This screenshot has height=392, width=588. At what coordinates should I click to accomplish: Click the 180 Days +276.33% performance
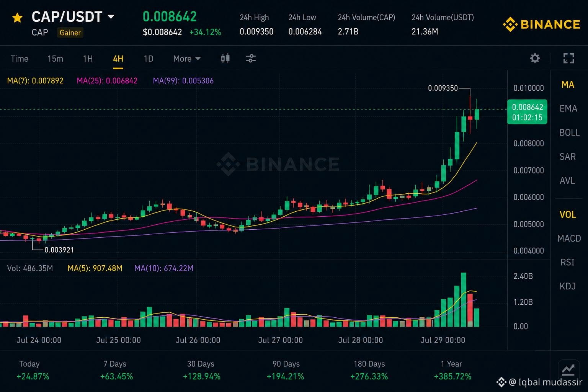tap(369, 370)
